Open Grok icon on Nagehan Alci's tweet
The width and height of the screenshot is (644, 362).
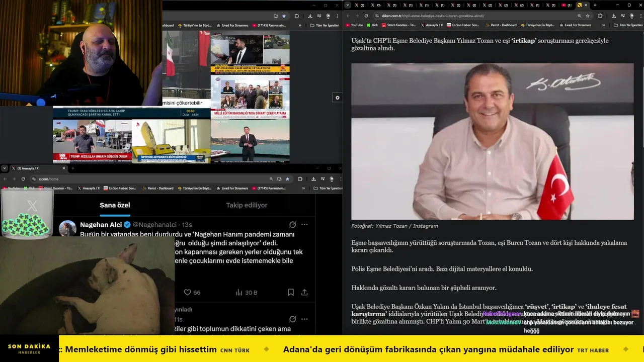[292, 224]
